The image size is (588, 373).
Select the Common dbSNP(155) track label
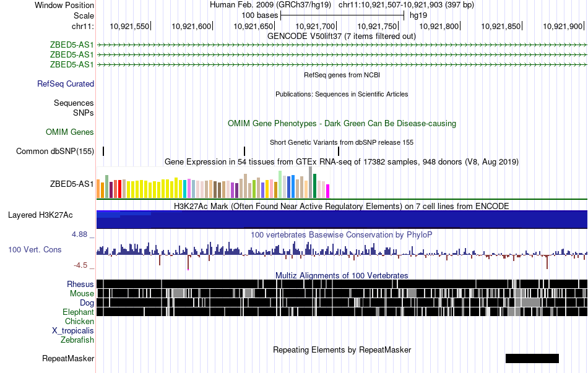(x=55, y=151)
